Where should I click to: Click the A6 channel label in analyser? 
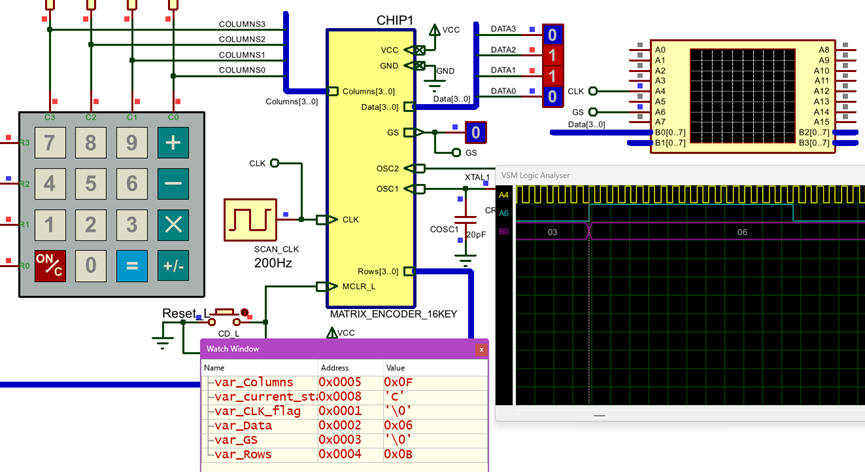click(504, 213)
